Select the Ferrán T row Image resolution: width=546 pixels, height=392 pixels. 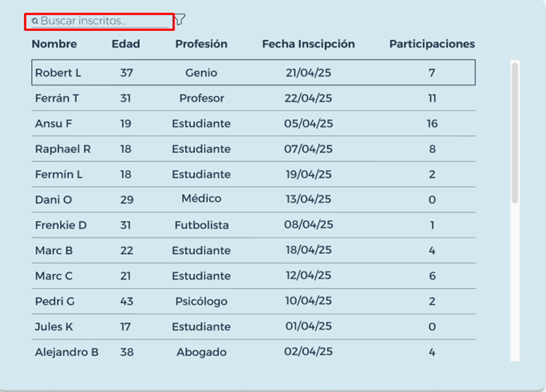(x=253, y=98)
